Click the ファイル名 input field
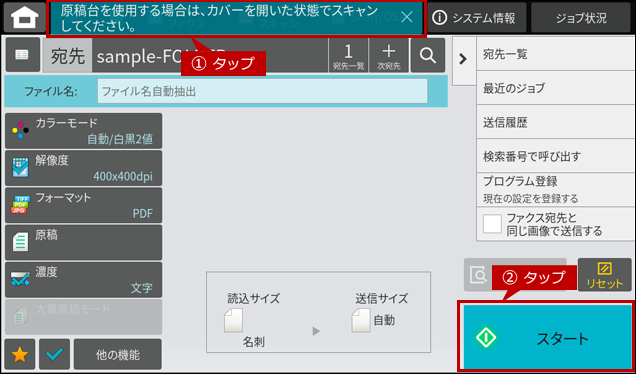Screen dimensions: 636x374 262,91
